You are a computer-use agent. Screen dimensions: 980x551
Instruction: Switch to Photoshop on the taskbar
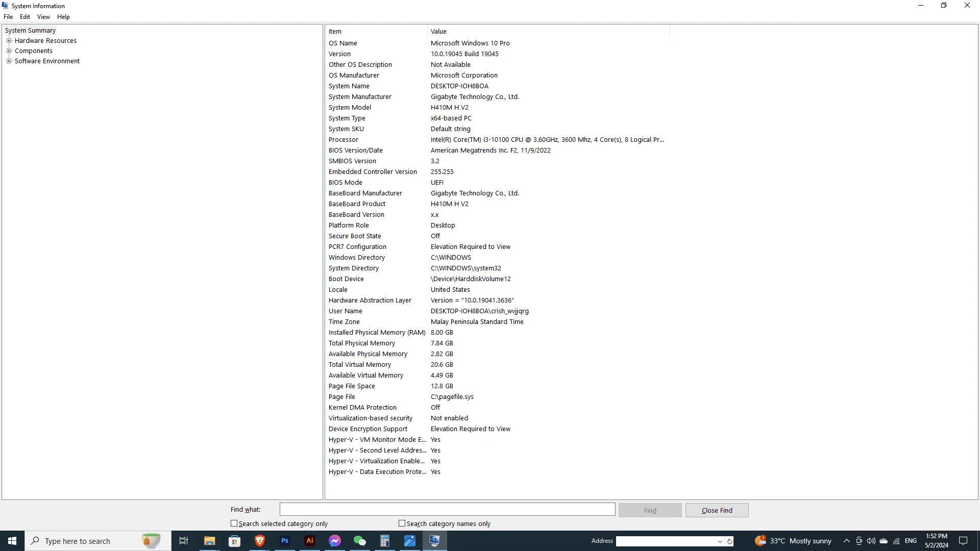coord(284,541)
